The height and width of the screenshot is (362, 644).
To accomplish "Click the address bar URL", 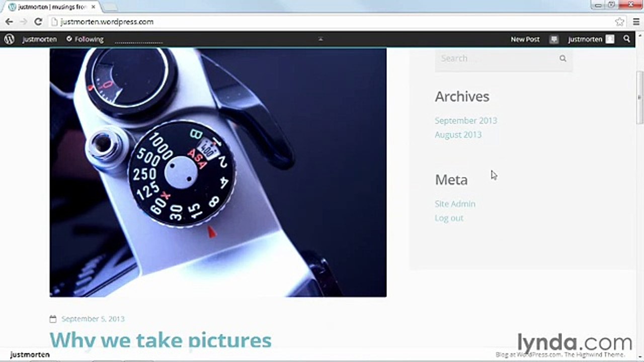I will 107,22.
